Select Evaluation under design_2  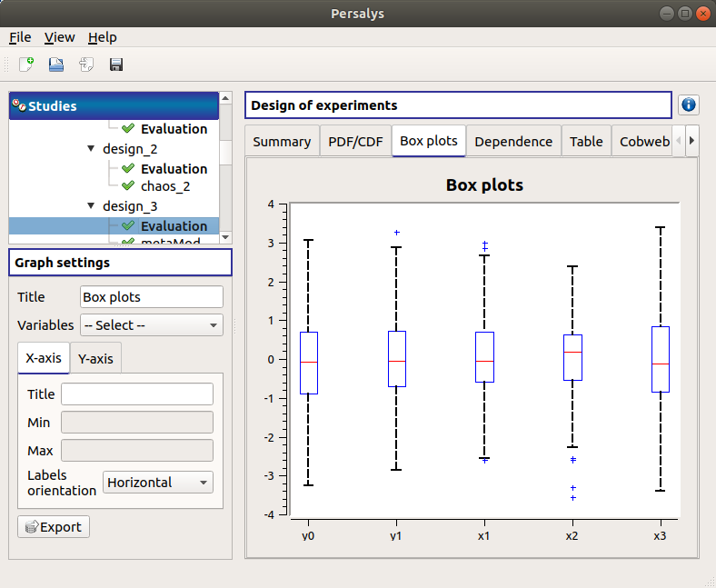(x=174, y=168)
